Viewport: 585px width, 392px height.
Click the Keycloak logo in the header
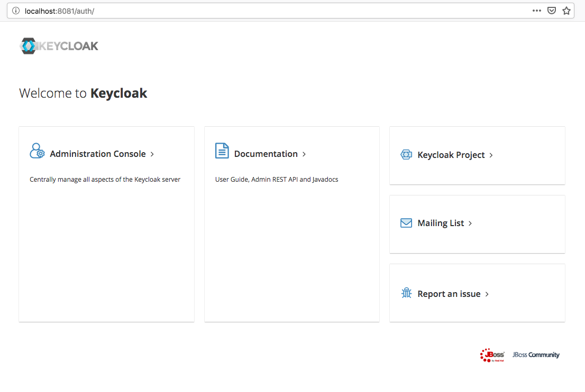59,46
